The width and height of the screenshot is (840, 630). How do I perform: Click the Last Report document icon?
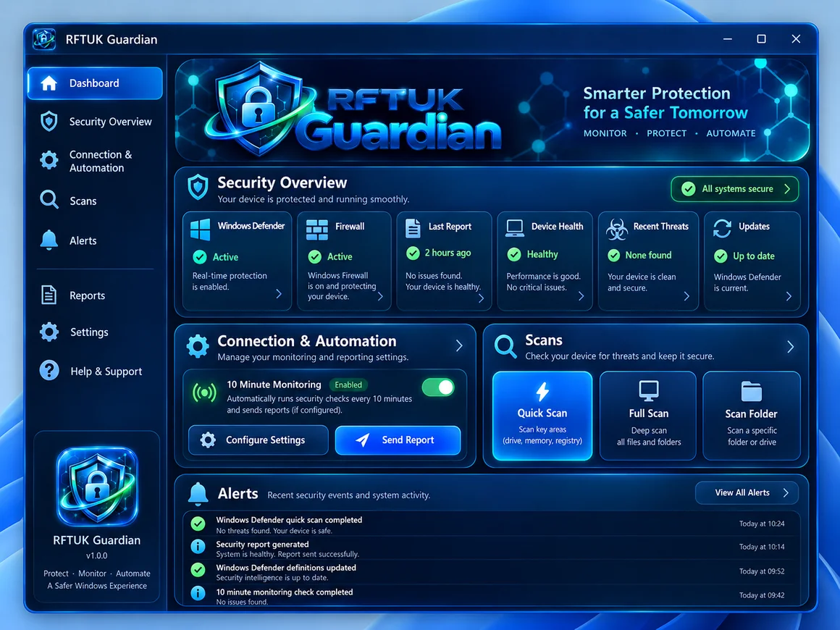click(413, 228)
